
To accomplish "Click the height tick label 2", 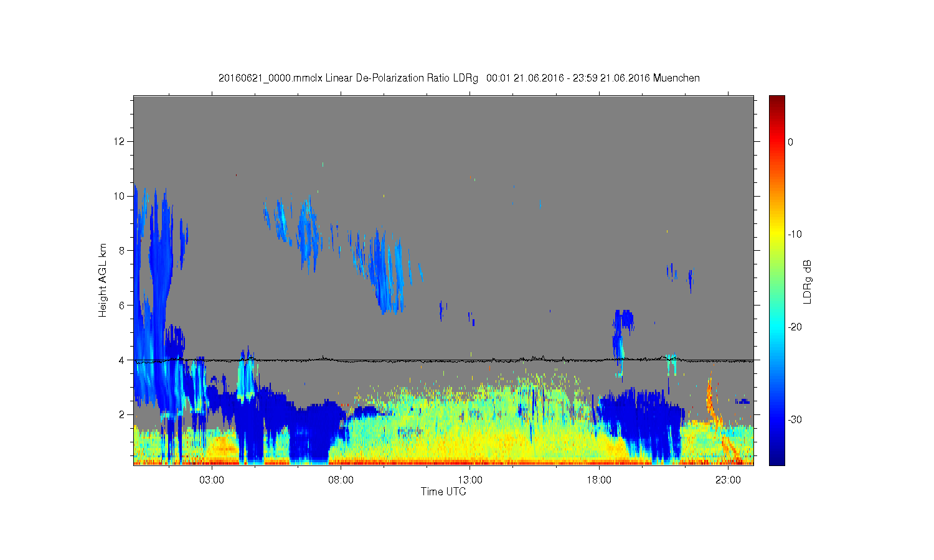I will pos(122,414).
